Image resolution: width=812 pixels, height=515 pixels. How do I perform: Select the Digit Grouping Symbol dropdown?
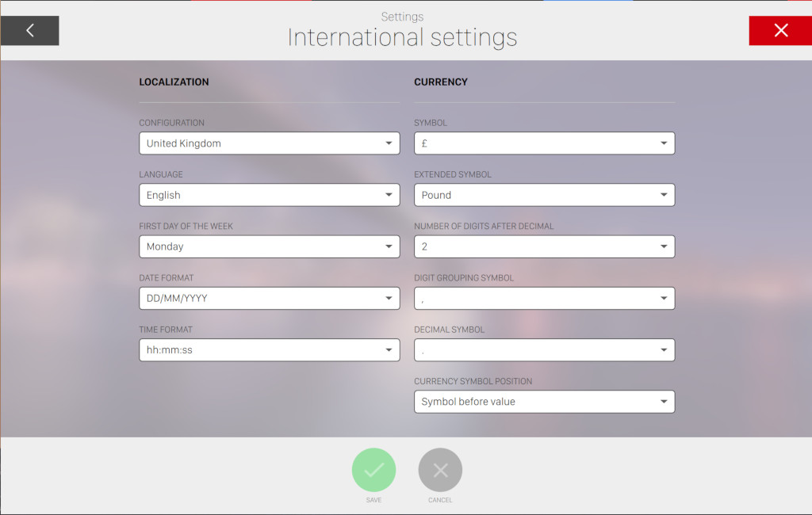tap(544, 298)
